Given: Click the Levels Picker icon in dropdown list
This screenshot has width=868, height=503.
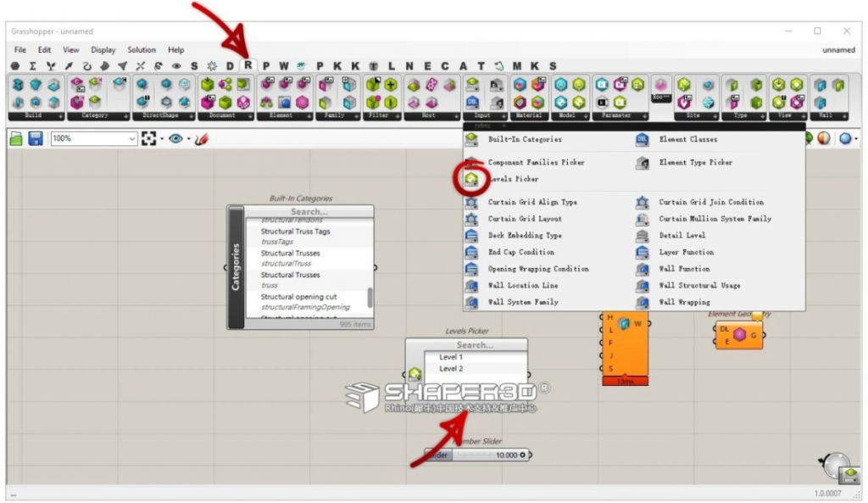Looking at the screenshot, I should (471, 179).
